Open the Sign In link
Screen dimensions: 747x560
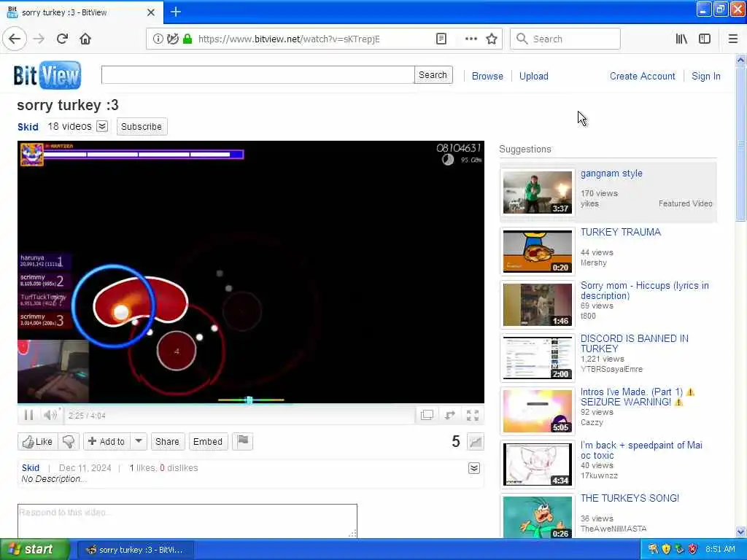(705, 76)
